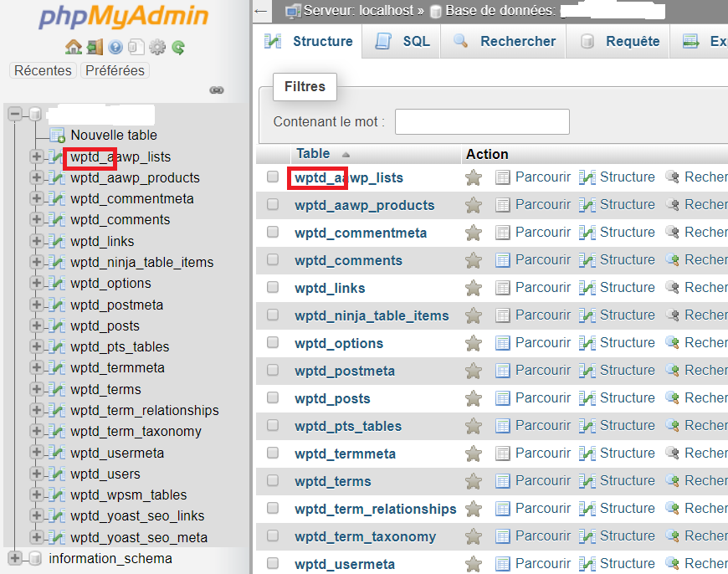The image size is (728, 574).
Task: Favorite star for wptd_posts table
Action: 474,398
